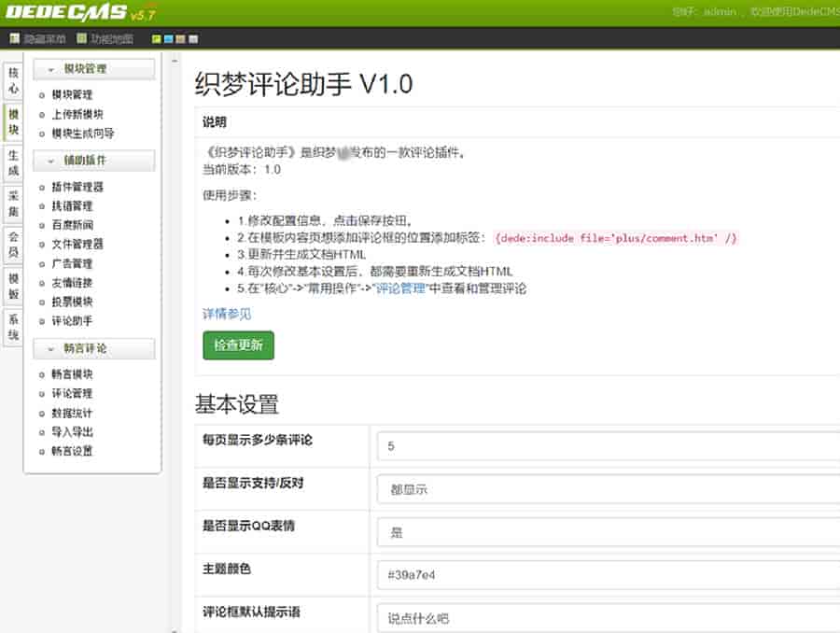Open the 是否显示支持/反对 dropdown
Image resolution: width=840 pixels, height=633 pixels.
pyautogui.click(x=607, y=489)
